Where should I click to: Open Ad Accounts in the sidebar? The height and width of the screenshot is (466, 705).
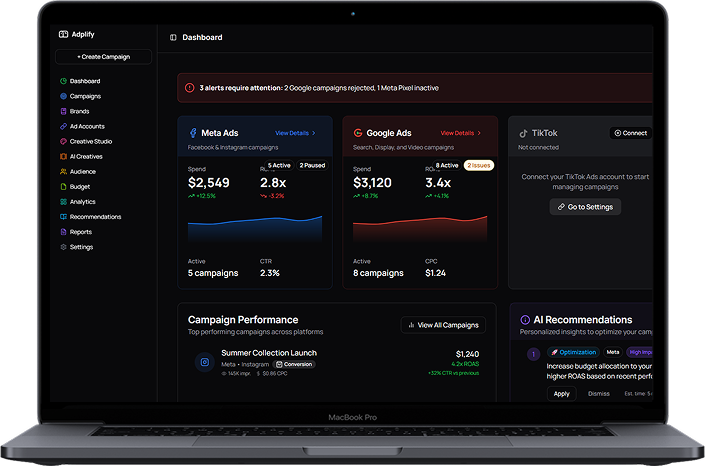[82, 126]
